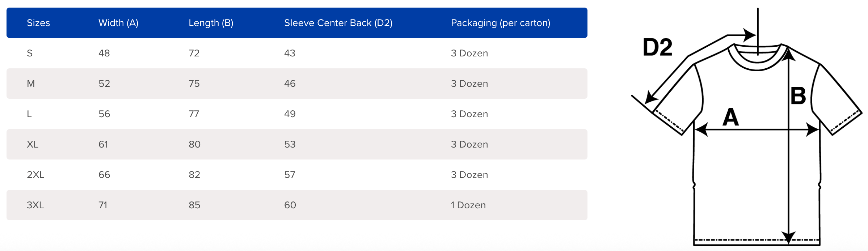Image resolution: width=868 pixels, height=251 pixels.
Task: Click the 2XL size label
Action: [35, 175]
